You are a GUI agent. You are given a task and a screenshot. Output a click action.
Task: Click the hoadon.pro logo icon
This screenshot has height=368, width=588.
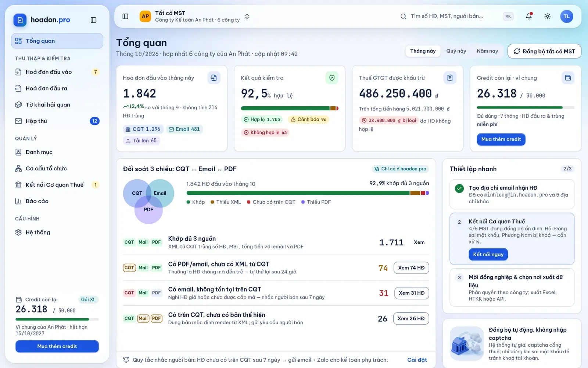[x=20, y=20]
